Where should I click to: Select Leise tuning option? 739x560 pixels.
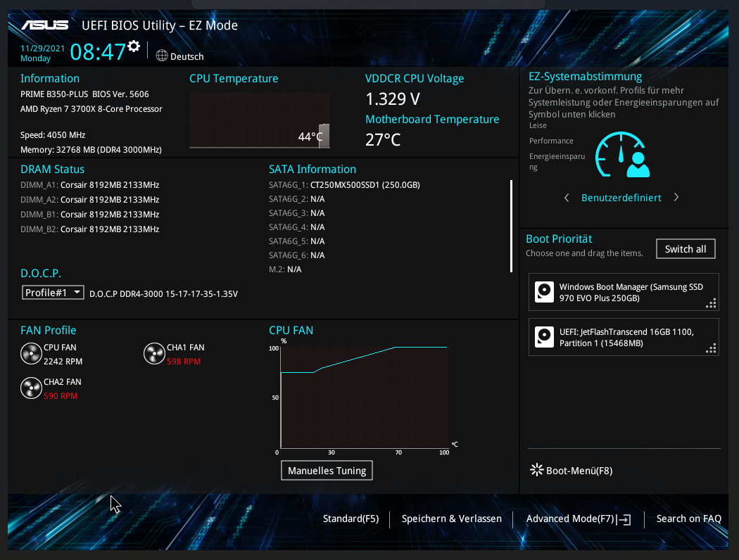tap(538, 125)
